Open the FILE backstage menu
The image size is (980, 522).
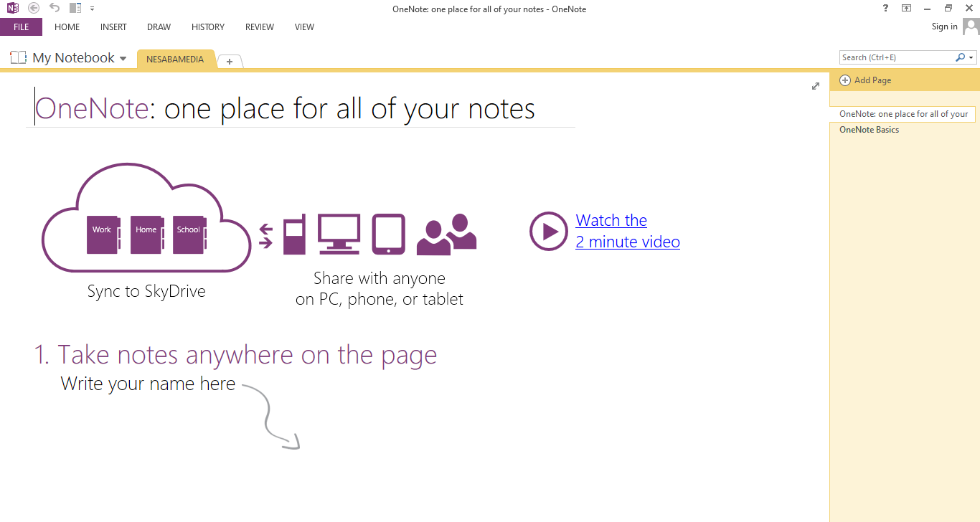21,27
